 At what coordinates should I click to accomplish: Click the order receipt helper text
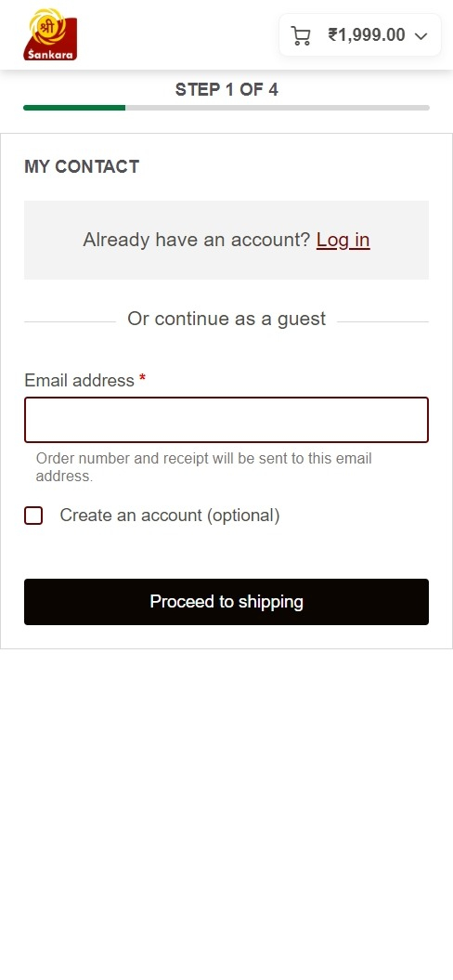click(x=203, y=467)
